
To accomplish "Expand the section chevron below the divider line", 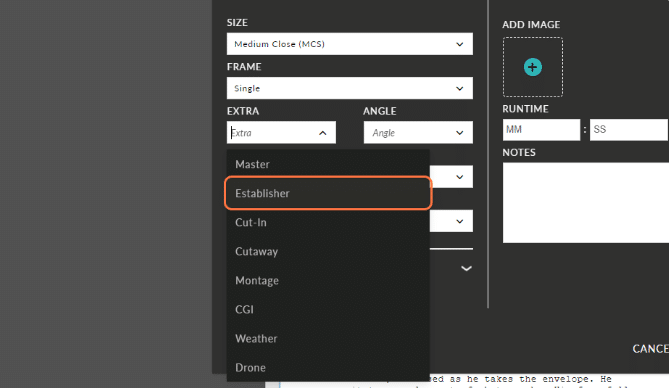I will click(466, 268).
